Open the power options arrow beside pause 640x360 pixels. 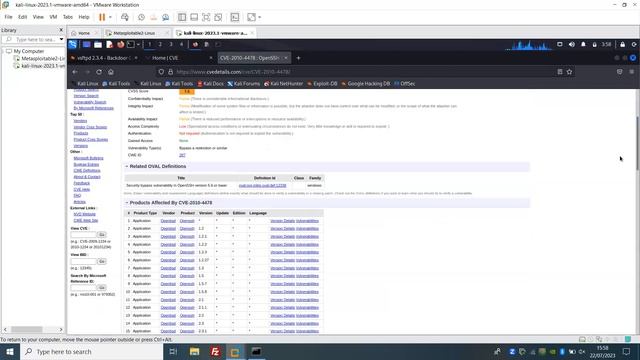click(x=110, y=17)
